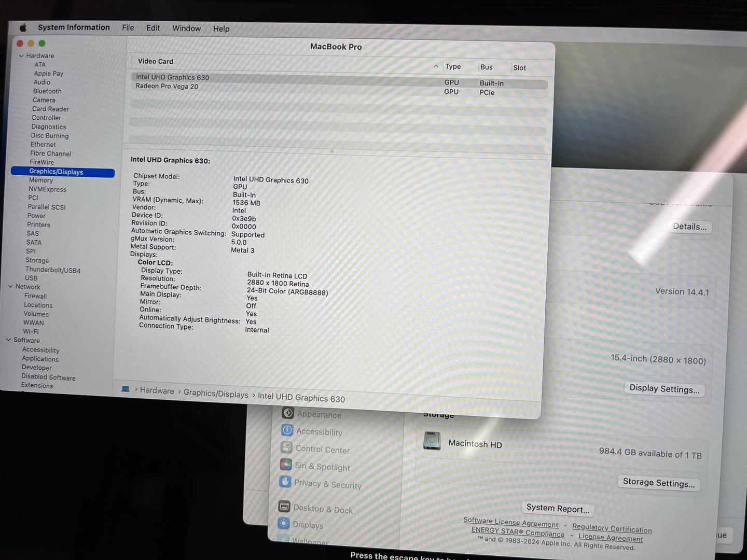Open the File menu
Image resolution: width=747 pixels, height=560 pixels.
[128, 28]
